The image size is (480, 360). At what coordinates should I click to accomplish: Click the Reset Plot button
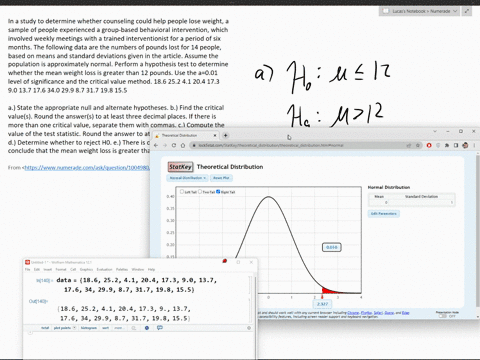(x=221, y=178)
